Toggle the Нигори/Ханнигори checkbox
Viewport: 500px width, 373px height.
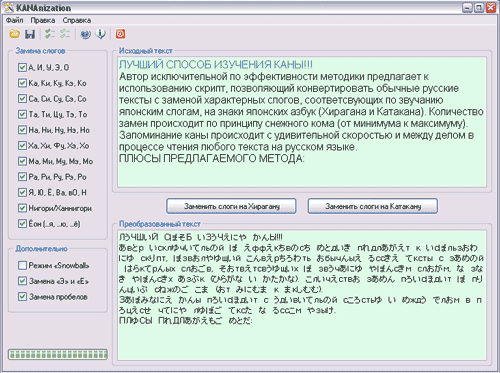[x=22, y=208]
